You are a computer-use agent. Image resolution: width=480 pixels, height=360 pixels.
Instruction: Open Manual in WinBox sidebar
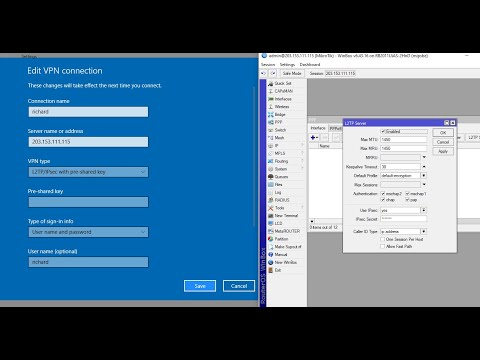(x=281, y=254)
